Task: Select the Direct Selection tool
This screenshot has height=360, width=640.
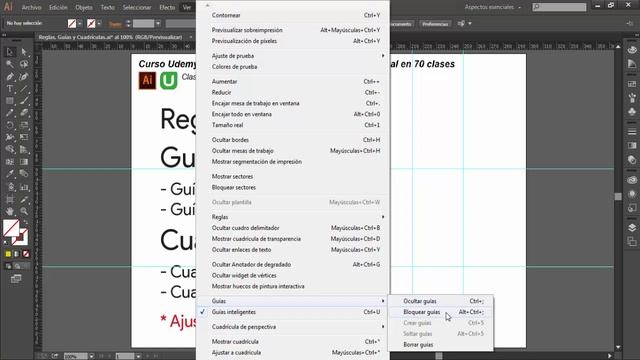Action: coord(24,52)
